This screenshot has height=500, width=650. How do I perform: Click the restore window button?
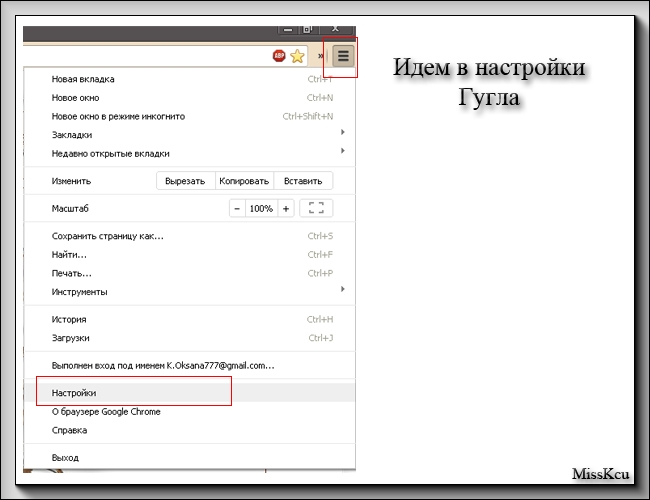coord(307,30)
